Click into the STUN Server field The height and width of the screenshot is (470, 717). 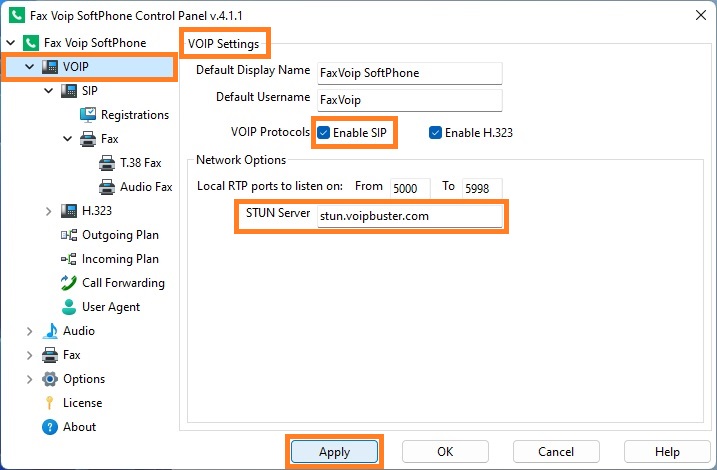(410, 216)
